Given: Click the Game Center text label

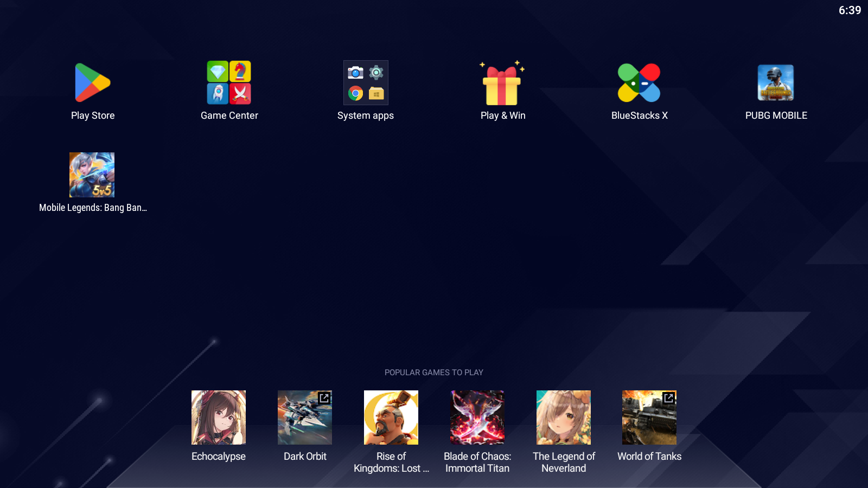Looking at the screenshot, I should pyautogui.click(x=229, y=115).
